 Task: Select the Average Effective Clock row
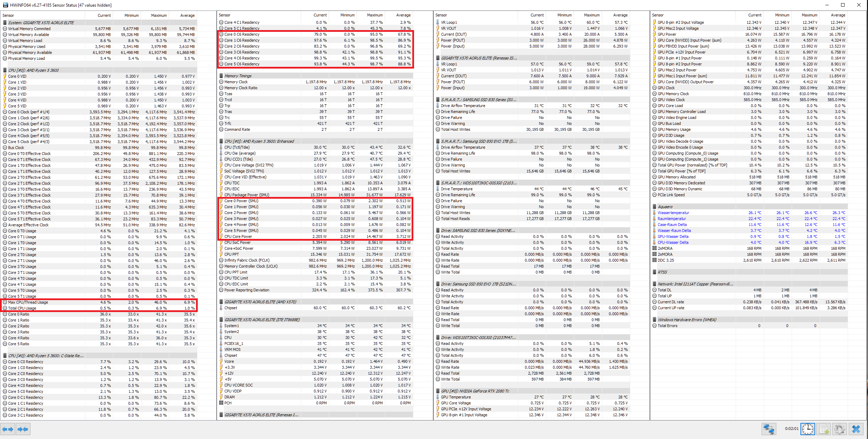pyautogui.click(x=99, y=225)
